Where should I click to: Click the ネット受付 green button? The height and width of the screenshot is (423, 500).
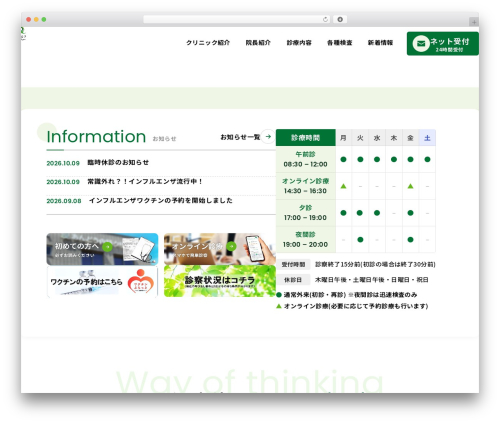443,44
